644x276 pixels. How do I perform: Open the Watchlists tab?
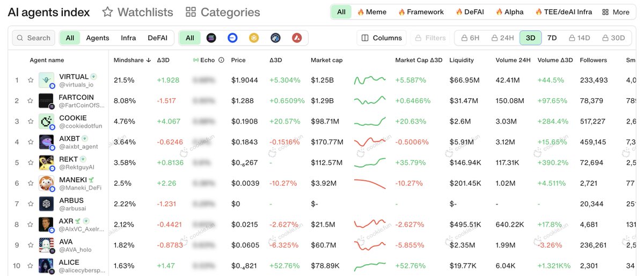138,12
